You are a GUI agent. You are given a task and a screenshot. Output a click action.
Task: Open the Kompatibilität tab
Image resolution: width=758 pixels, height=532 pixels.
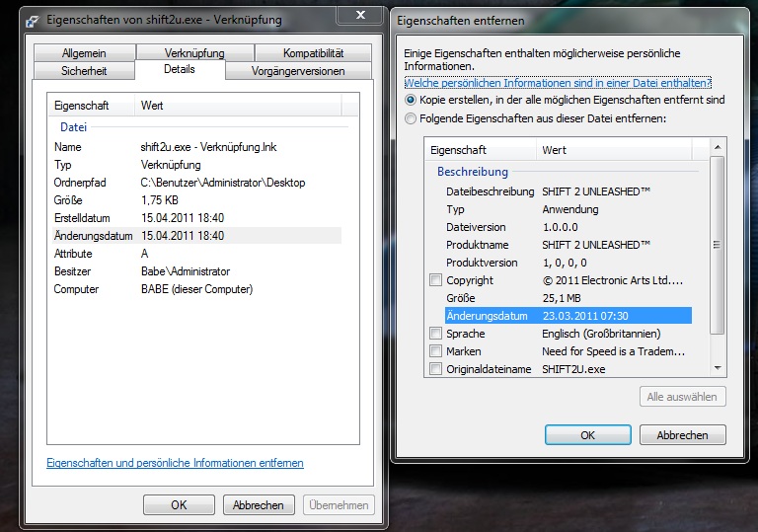click(313, 52)
